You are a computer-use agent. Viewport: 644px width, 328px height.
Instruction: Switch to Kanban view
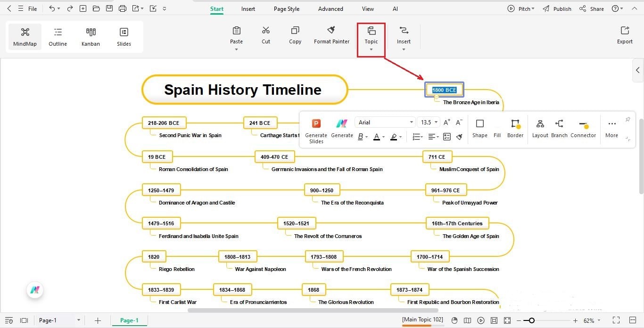coord(91,36)
